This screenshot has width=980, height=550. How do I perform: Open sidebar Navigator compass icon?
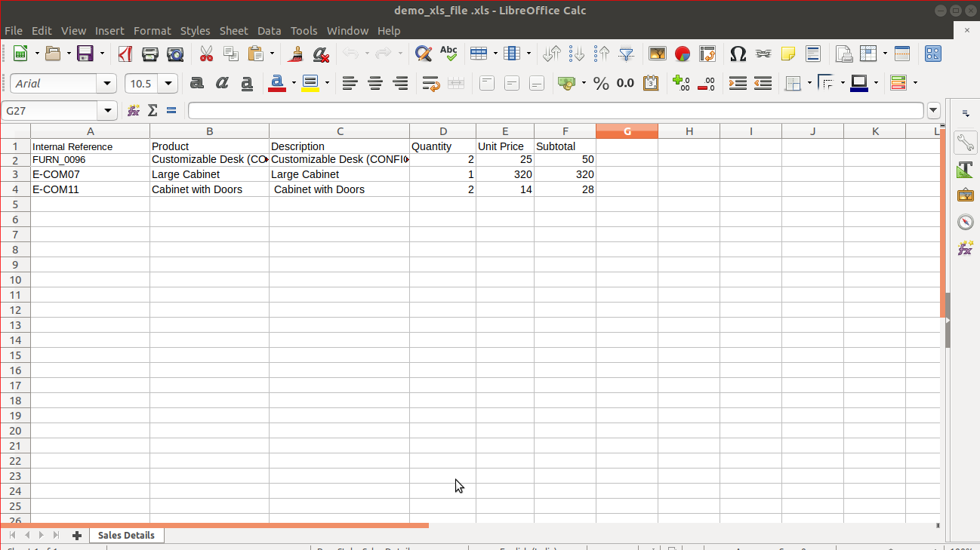click(965, 222)
